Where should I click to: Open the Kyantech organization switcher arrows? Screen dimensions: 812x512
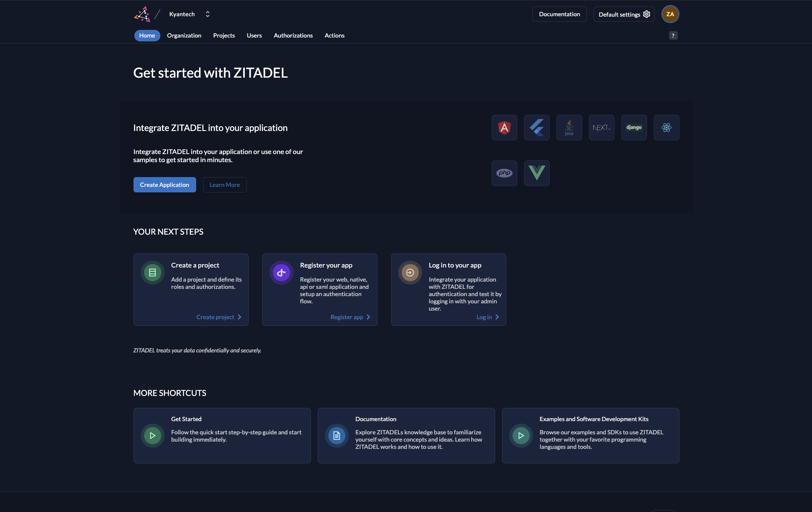click(x=208, y=14)
